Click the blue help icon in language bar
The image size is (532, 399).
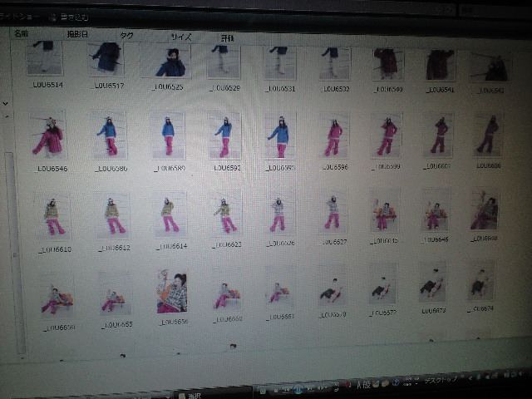tap(396, 383)
